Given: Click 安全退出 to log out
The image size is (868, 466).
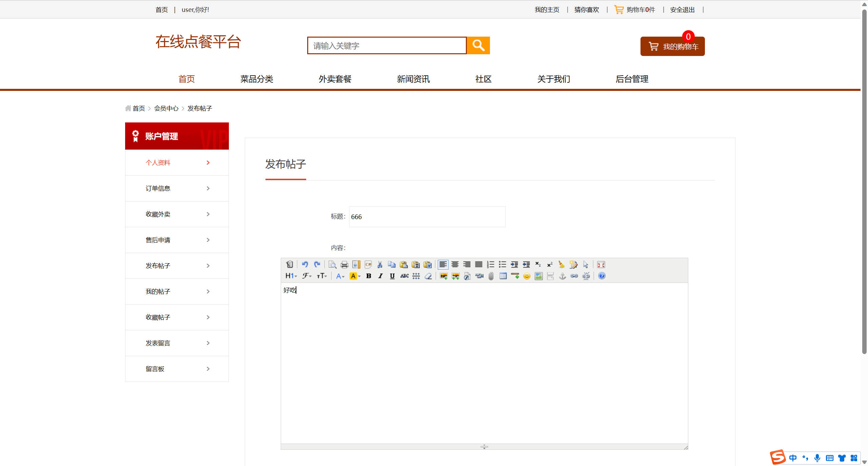Looking at the screenshot, I should point(682,9).
